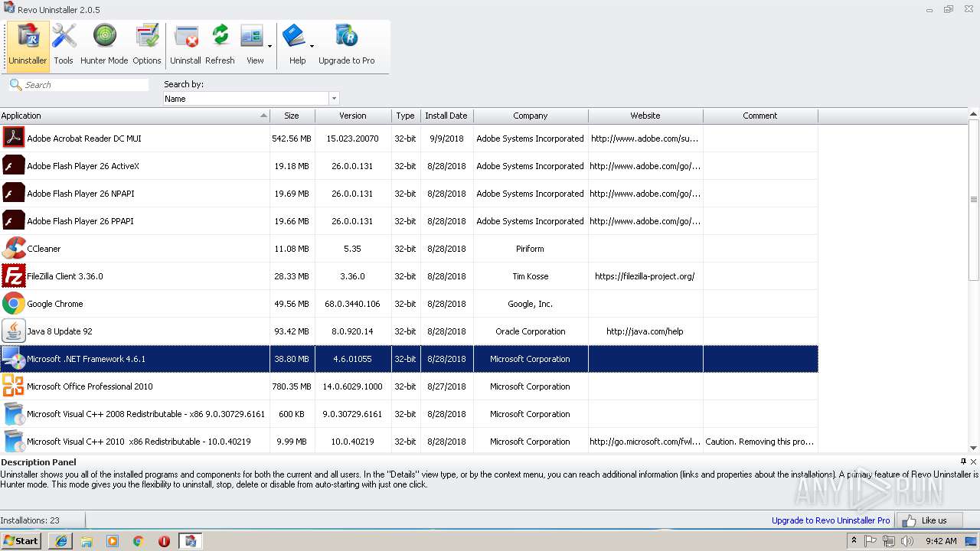Open the View menu button
This screenshot has width=980, height=551.
click(255, 46)
